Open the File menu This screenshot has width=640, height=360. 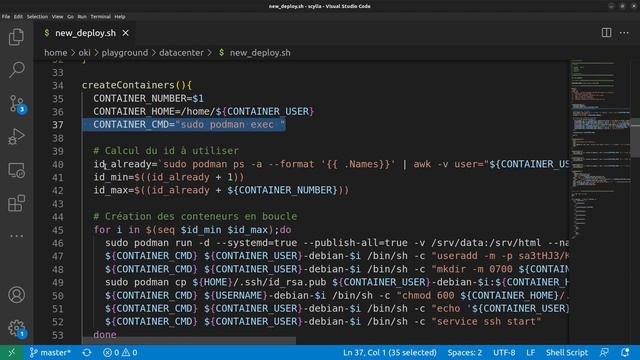click(x=6, y=17)
